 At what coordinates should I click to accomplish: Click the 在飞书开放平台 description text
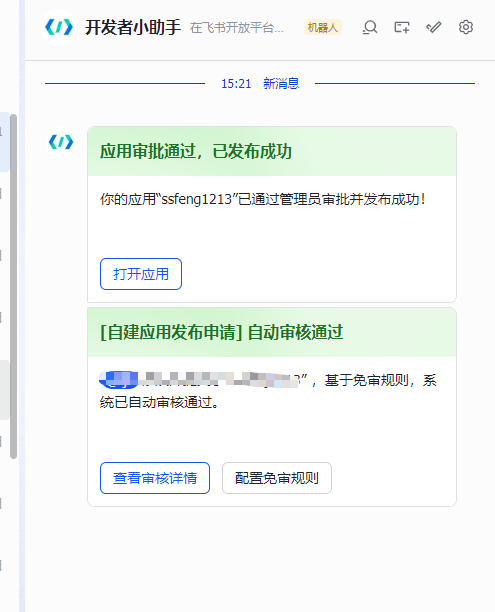pos(237,28)
